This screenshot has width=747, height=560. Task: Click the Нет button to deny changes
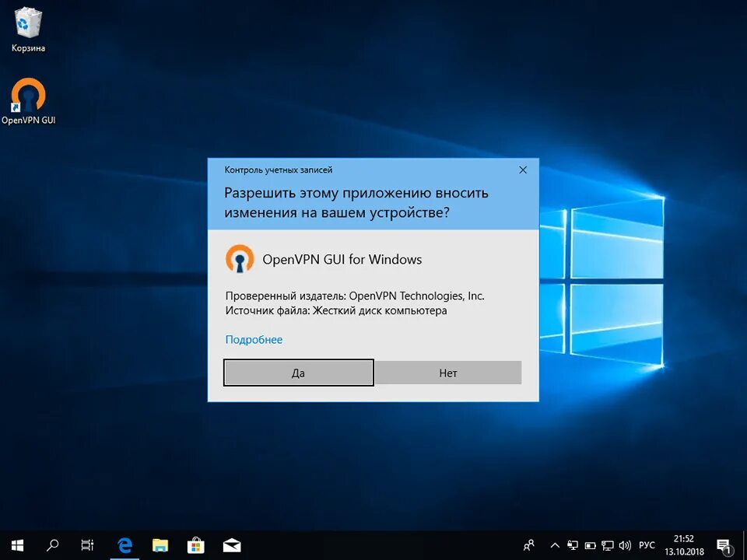coord(448,373)
